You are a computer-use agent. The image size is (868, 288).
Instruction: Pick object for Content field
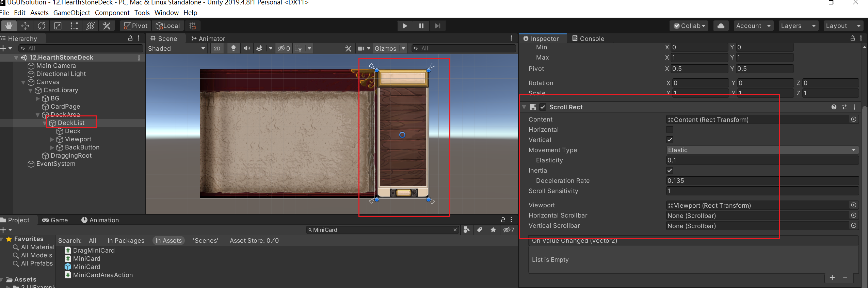[x=854, y=119]
